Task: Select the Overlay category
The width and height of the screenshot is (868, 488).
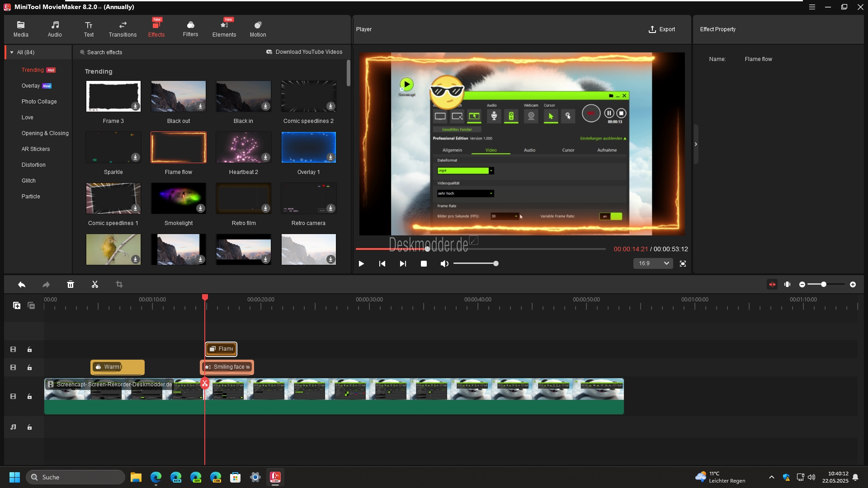Action: (x=31, y=86)
